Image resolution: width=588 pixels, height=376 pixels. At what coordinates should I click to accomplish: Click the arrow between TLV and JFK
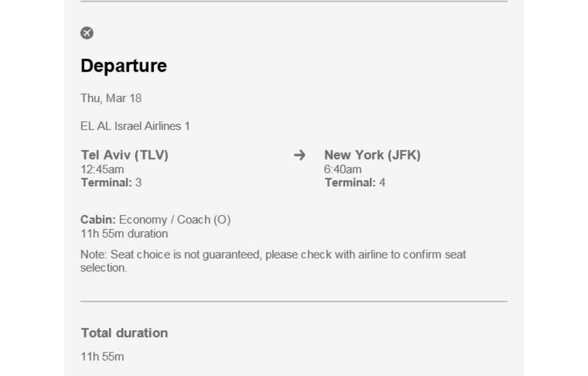pyautogui.click(x=300, y=155)
